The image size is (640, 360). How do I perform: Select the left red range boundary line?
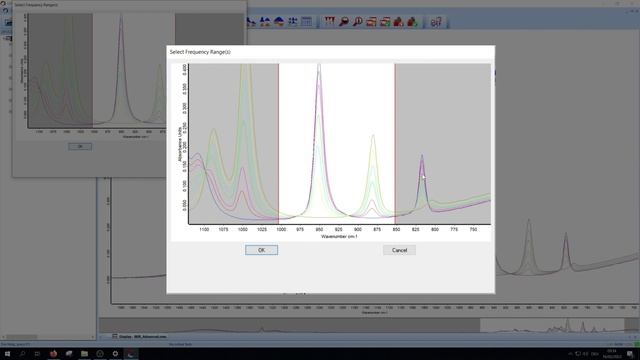pyautogui.click(x=279, y=143)
